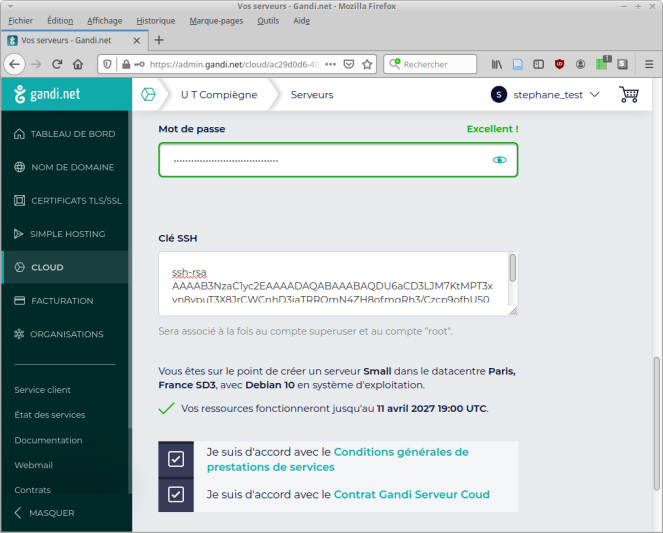Open Documentation link
Screen dimensions: 663x533
48,440
